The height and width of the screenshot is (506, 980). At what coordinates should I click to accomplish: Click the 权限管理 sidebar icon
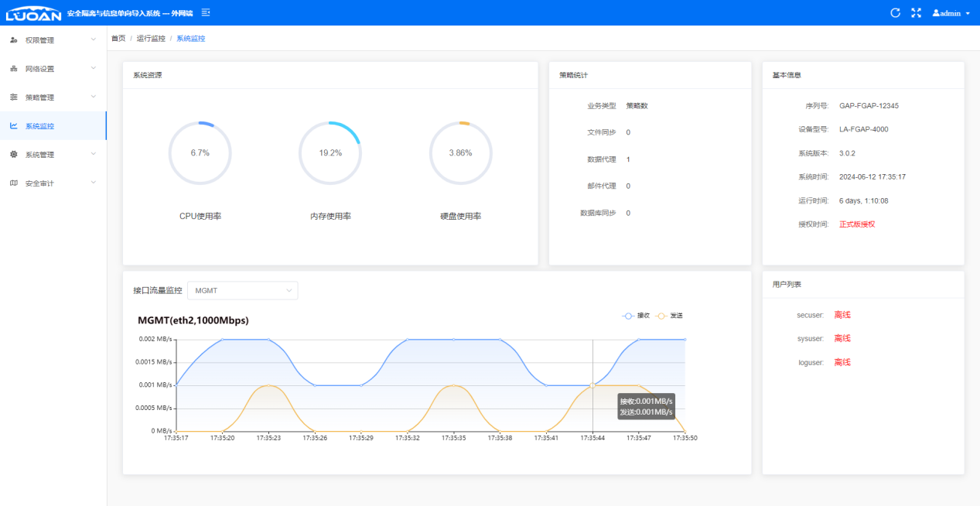(x=14, y=39)
